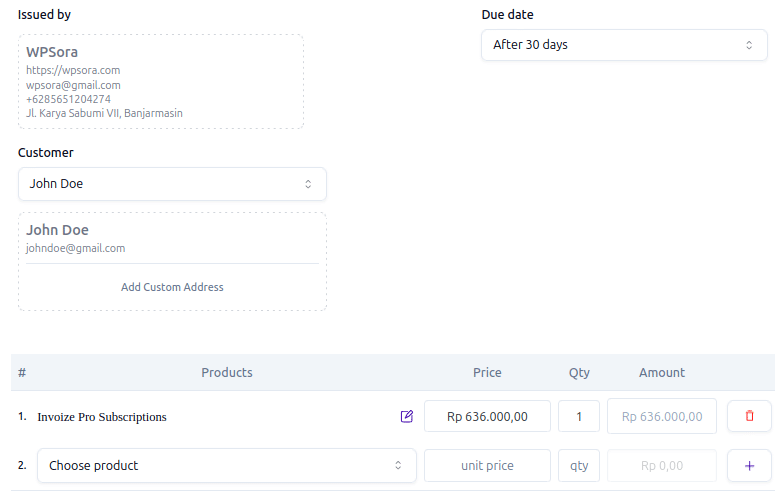The image size is (777, 498).
Task: Click the Products column header
Action: [227, 372]
